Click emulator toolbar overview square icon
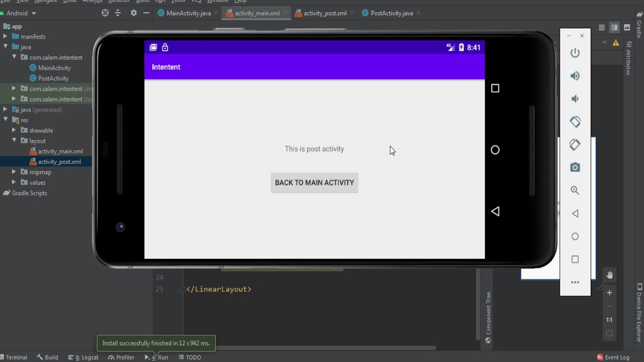 tap(575, 259)
